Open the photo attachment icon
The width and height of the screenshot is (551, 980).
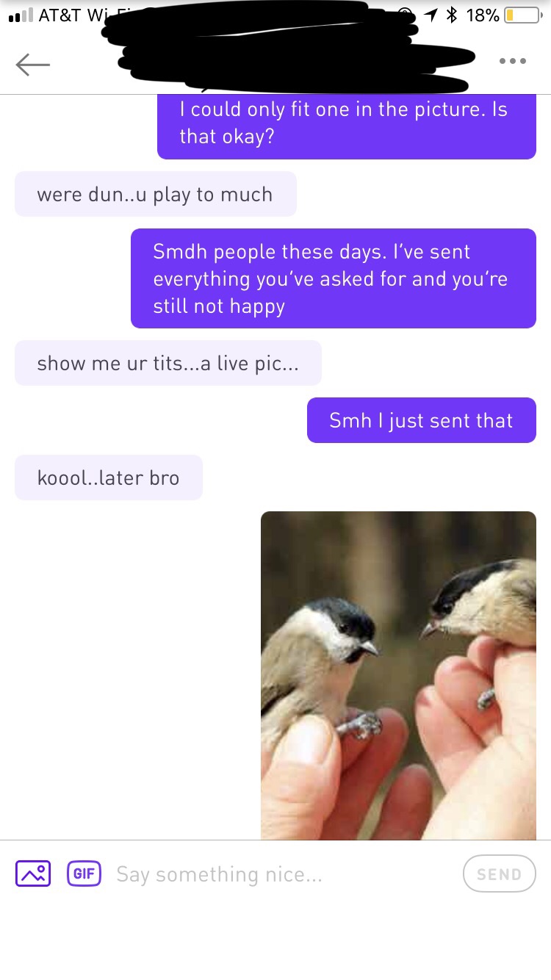point(33,873)
